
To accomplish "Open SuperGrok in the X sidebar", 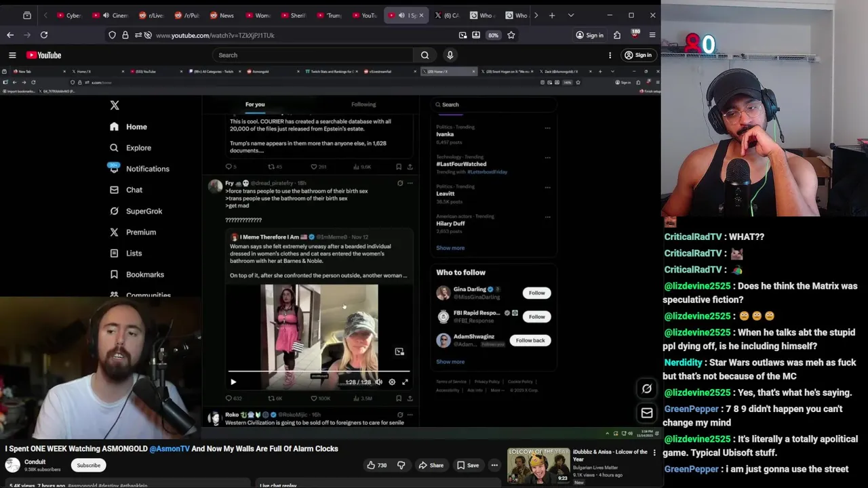I will click(x=136, y=211).
